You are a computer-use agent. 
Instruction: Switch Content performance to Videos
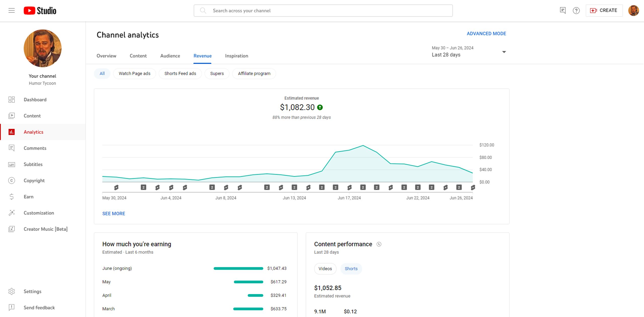click(x=325, y=269)
